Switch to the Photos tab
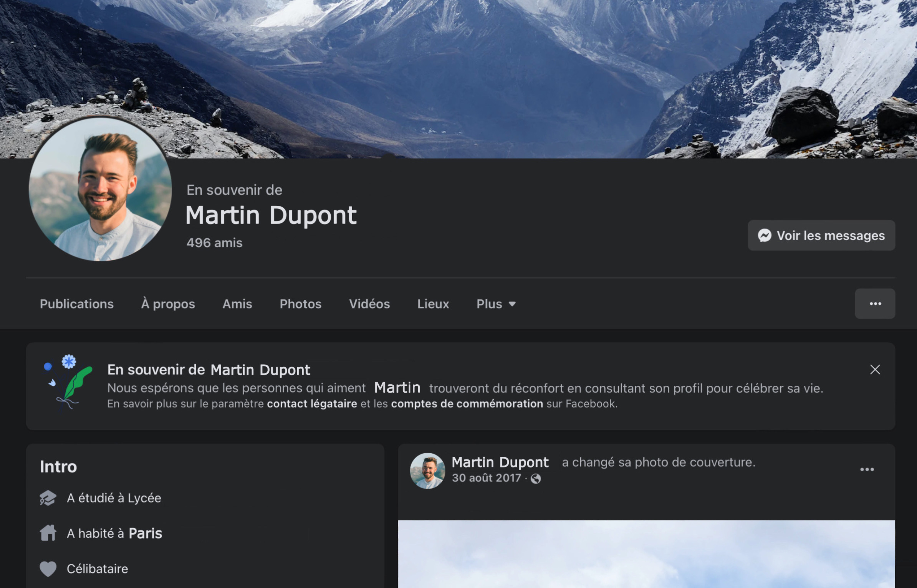This screenshot has height=588, width=917. 301,304
